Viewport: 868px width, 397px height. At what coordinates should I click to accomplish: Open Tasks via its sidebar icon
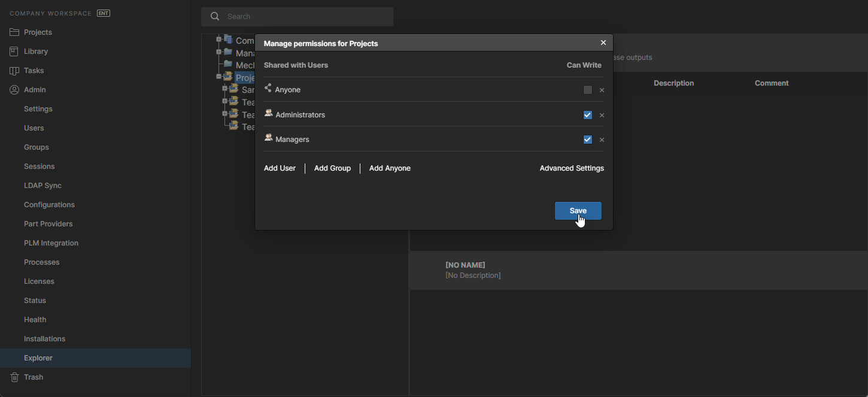(14, 71)
